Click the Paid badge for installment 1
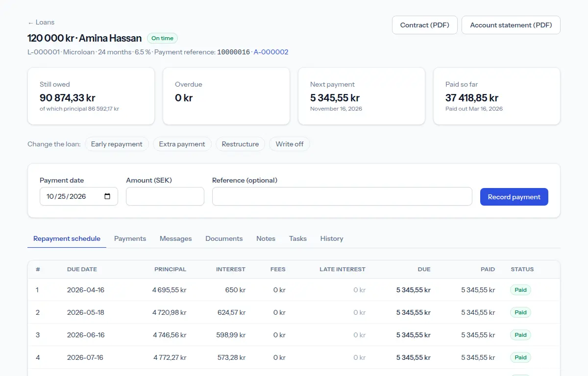This screenshot has height=376, width=588. tap(520, 290)
